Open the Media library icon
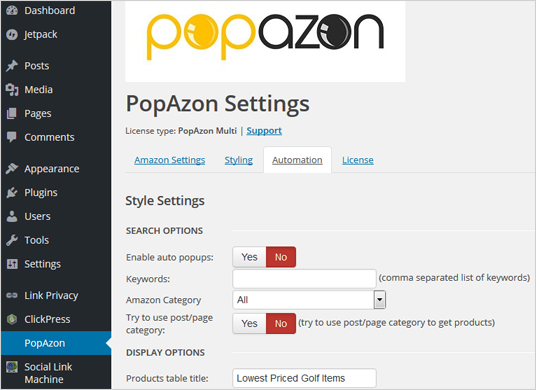Viewport: 536px width, 390px height. pyautogui.click(x=12, y=90)
